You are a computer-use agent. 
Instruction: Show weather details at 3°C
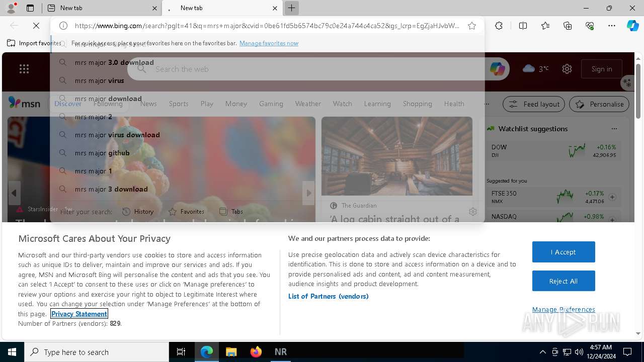tap(536, 69)
